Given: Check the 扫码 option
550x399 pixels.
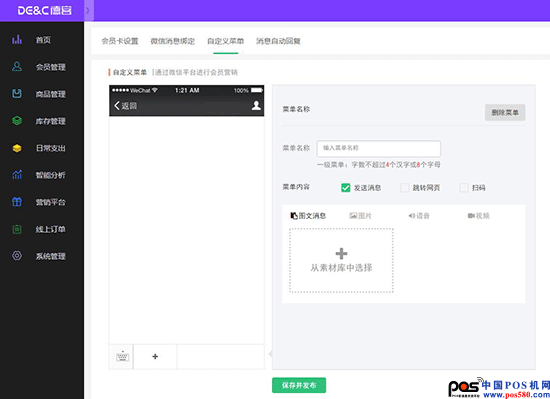Looking at the screenshot, I should click(x=464, y=188).
